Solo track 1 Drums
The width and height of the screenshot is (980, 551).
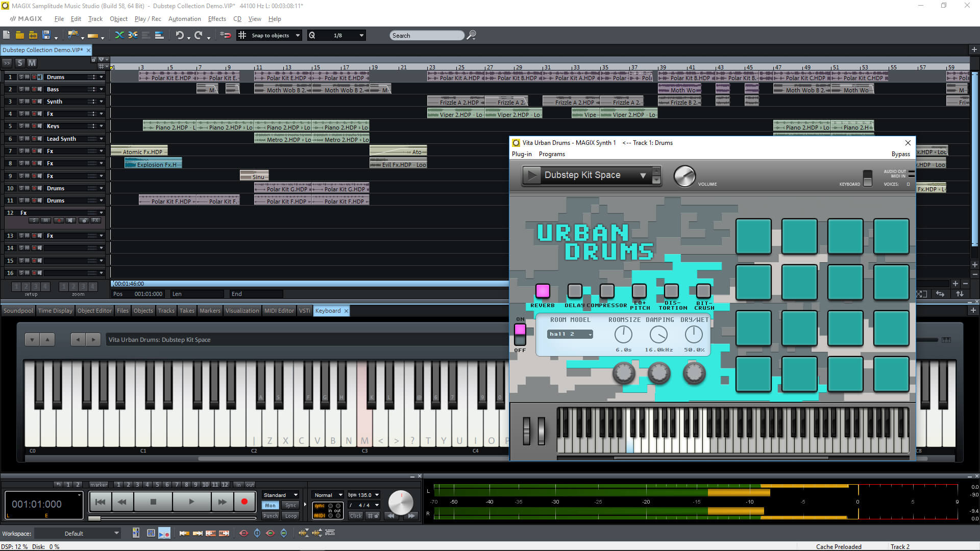pyautogui.click(x=21, y=77)
